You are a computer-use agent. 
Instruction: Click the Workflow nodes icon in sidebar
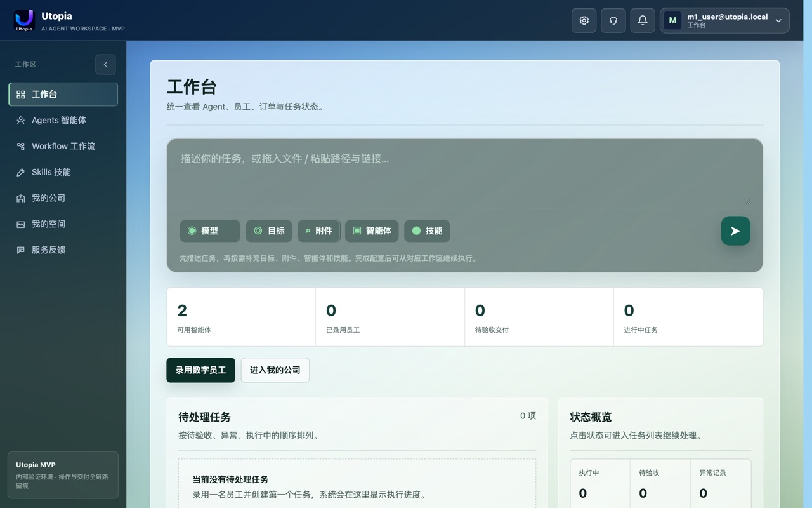click(21, 147)
